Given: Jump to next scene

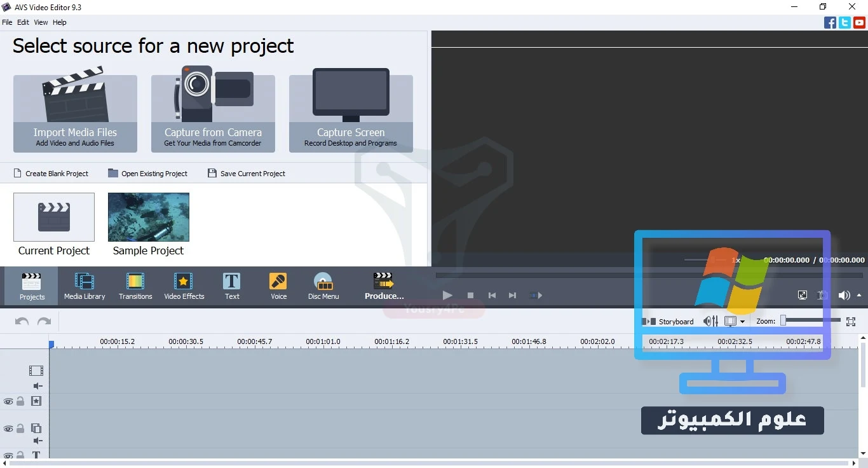Looking at the screenshot, I should [536, 295].
